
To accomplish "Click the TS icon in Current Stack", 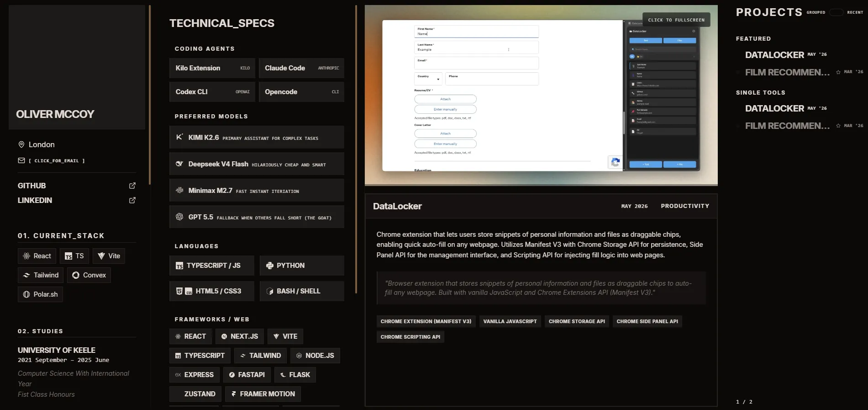I will (68, 256).
